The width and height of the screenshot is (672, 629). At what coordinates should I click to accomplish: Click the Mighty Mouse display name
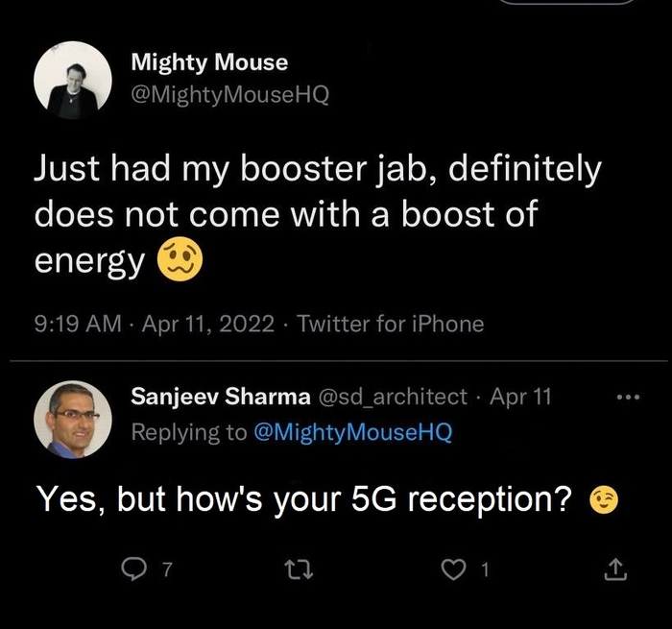[x=208, y=63]
